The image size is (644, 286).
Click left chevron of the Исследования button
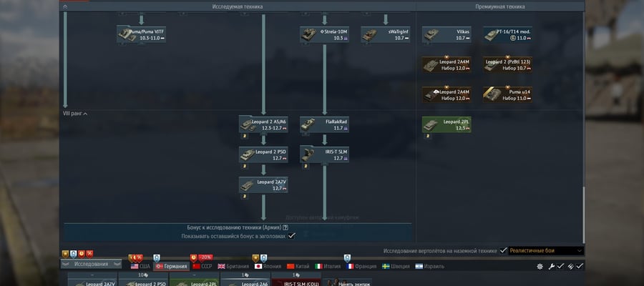click(66, 264)
